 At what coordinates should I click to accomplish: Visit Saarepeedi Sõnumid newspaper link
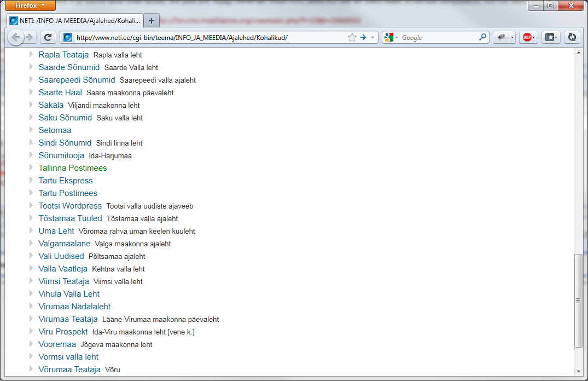77,80
